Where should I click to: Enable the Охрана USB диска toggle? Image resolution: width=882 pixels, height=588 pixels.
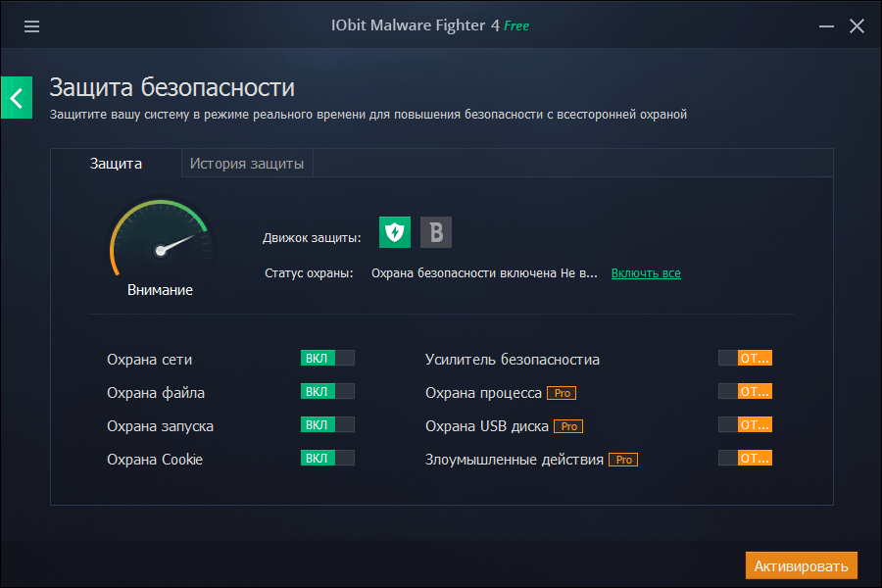click(745, 424)
